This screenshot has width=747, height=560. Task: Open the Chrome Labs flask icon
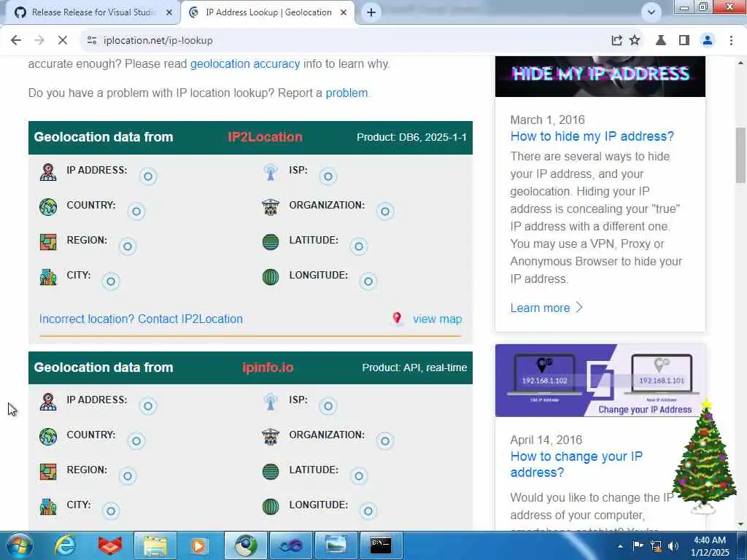coord(661,41)
